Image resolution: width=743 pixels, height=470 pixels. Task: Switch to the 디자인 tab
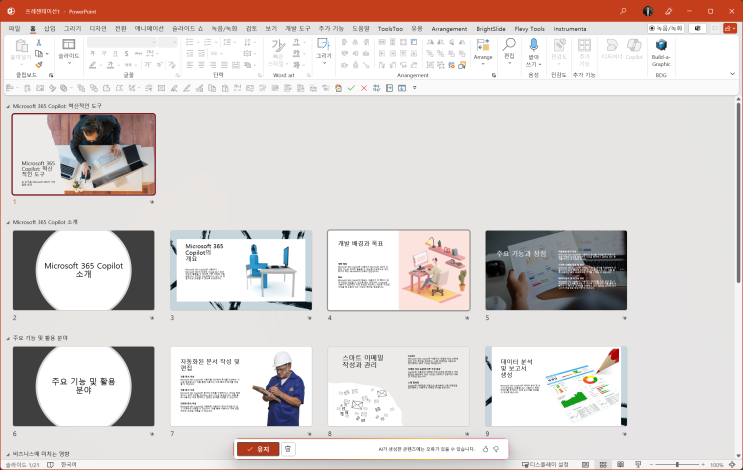point(98,29)
